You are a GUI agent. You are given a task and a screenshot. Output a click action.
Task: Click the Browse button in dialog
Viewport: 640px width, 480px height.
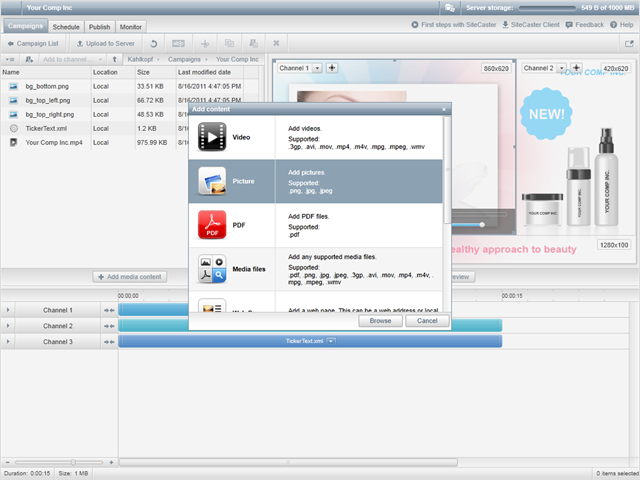click(x=380, y=321)
